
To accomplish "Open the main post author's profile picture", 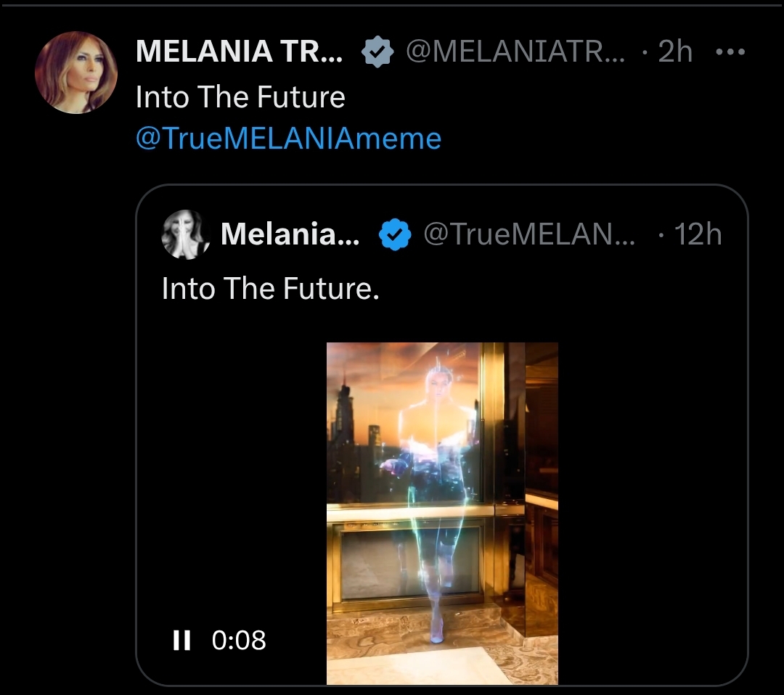I will point(76,73).
